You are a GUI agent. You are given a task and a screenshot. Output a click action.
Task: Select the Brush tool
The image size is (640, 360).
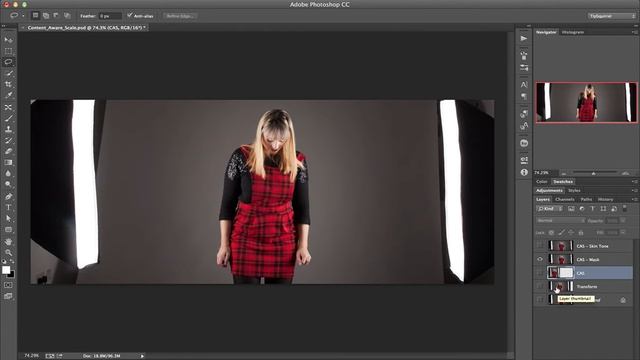8,118
